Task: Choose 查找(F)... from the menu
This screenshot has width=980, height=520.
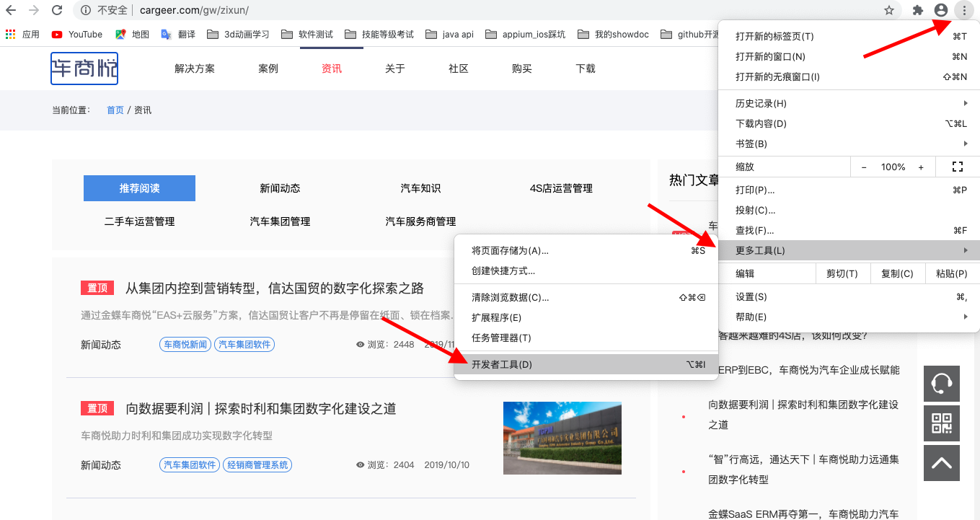Action: pos(849,230)
